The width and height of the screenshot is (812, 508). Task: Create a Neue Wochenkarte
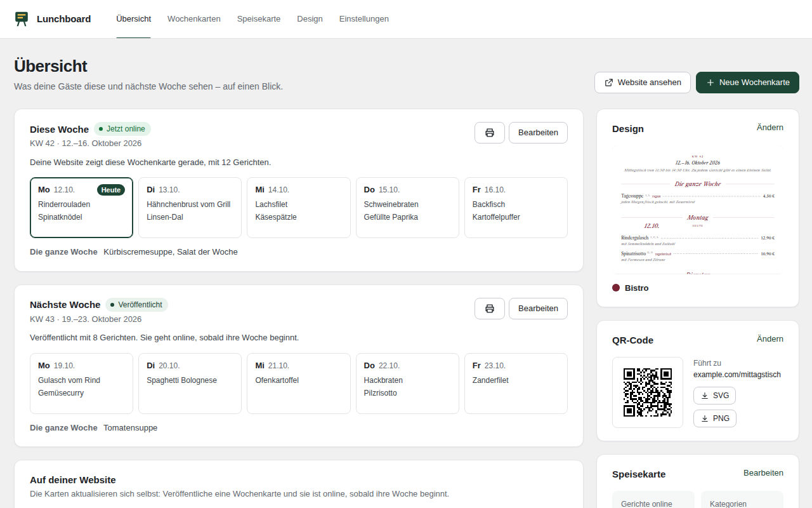click(747, 83)
